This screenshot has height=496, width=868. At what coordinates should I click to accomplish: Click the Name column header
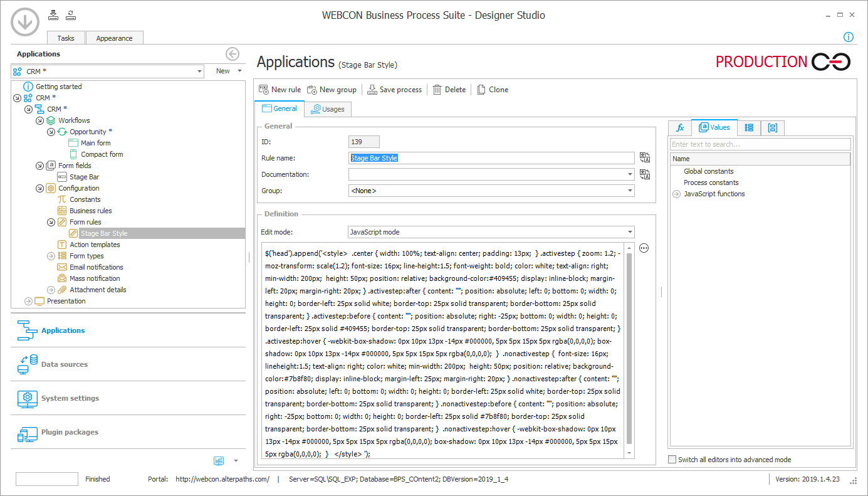pos(760,159)
